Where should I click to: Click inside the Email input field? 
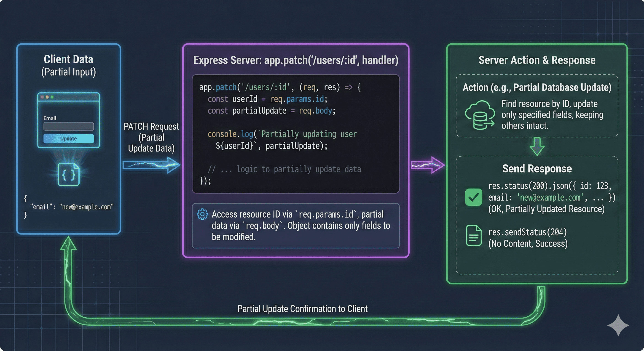click(x=69, y=126)
